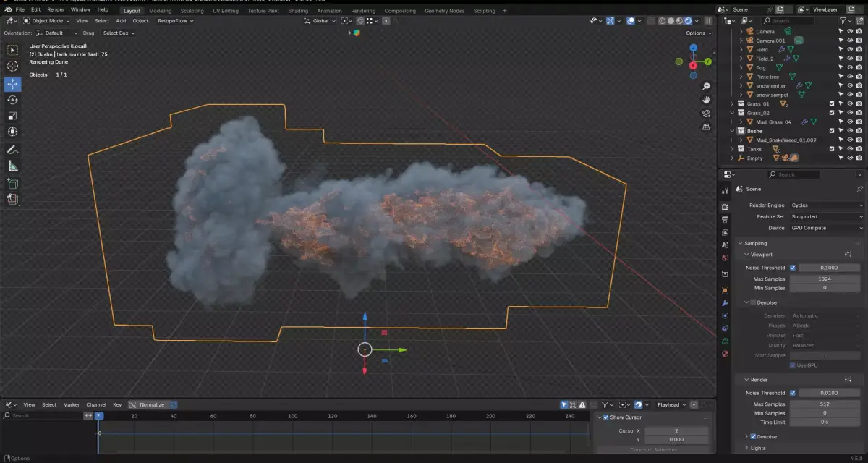The width and height of the screenshot is (868, 463).
Task: Open the Object Mode dropdown
Action: tap(46, 21)
